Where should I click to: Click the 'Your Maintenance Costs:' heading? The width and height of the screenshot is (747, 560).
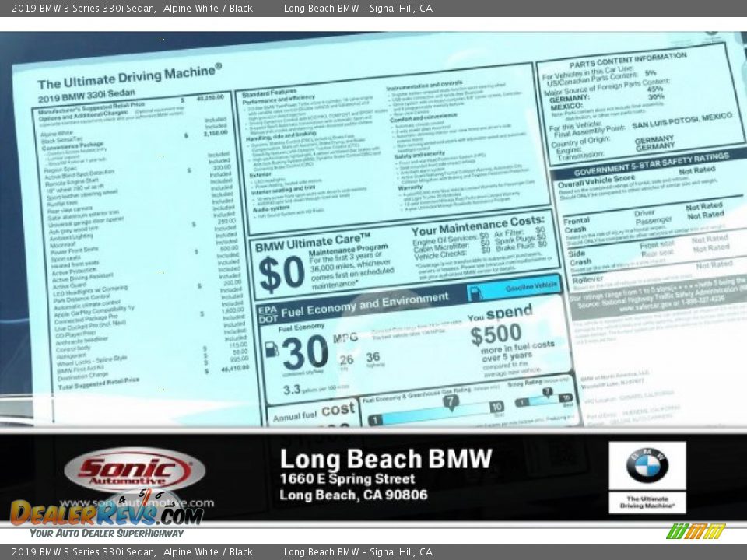click(x=478, y=226)
